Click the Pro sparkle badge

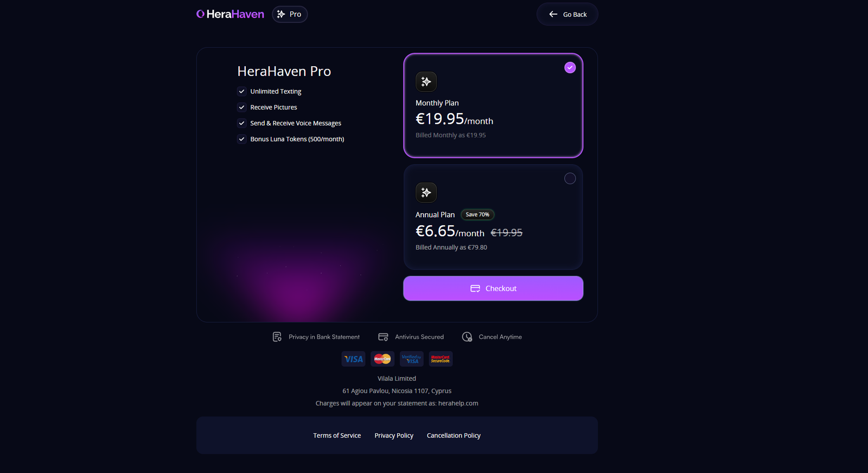click(290, 14)
